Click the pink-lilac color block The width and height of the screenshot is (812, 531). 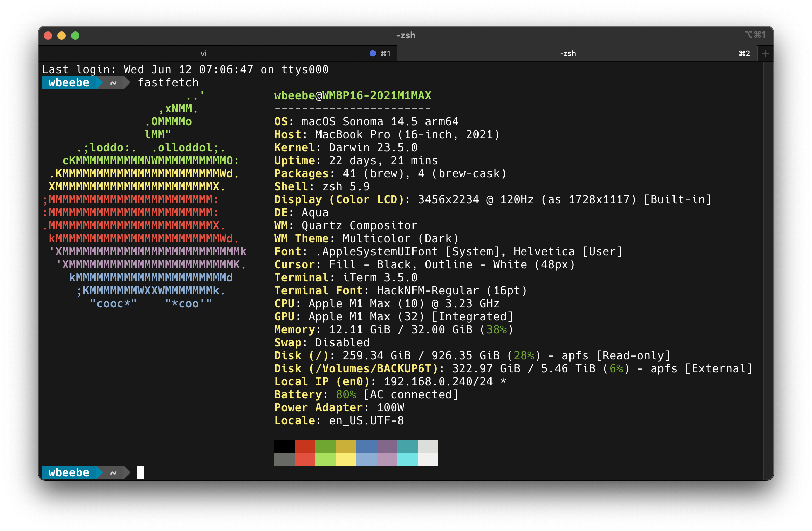point(387,459)
